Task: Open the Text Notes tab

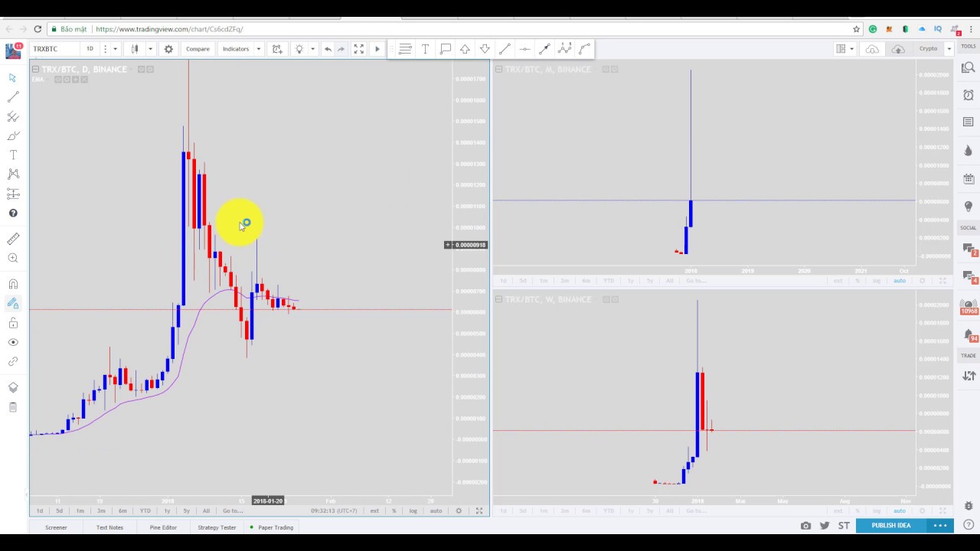Action: coord(109,527)
